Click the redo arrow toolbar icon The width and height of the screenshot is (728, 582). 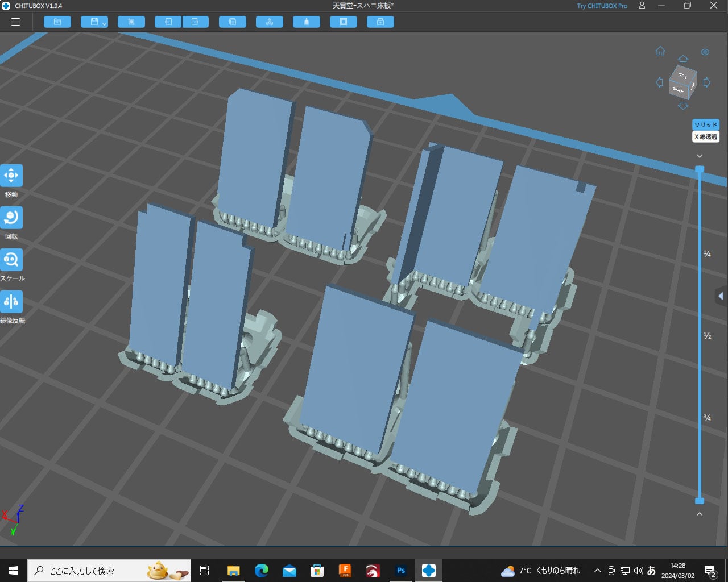[195, 22]
